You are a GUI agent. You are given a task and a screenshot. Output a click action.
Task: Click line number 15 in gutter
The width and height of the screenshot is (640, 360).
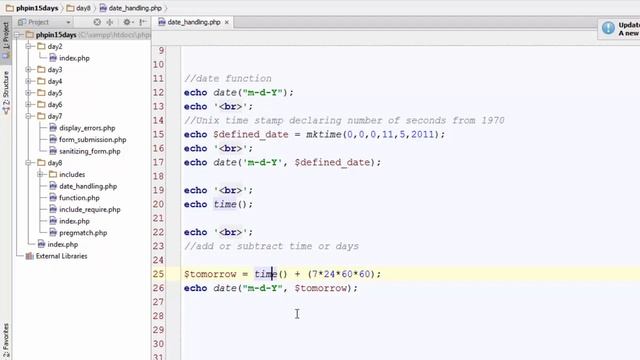pos(159,134)
